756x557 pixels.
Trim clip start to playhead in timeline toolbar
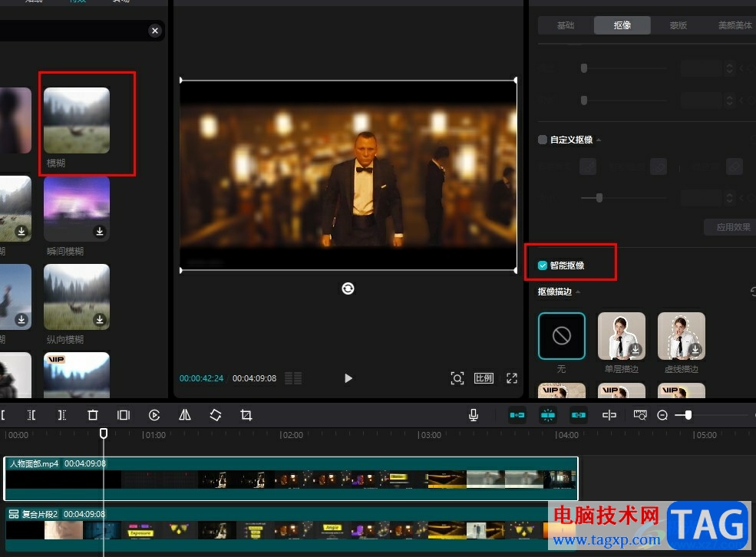(31, 415)
